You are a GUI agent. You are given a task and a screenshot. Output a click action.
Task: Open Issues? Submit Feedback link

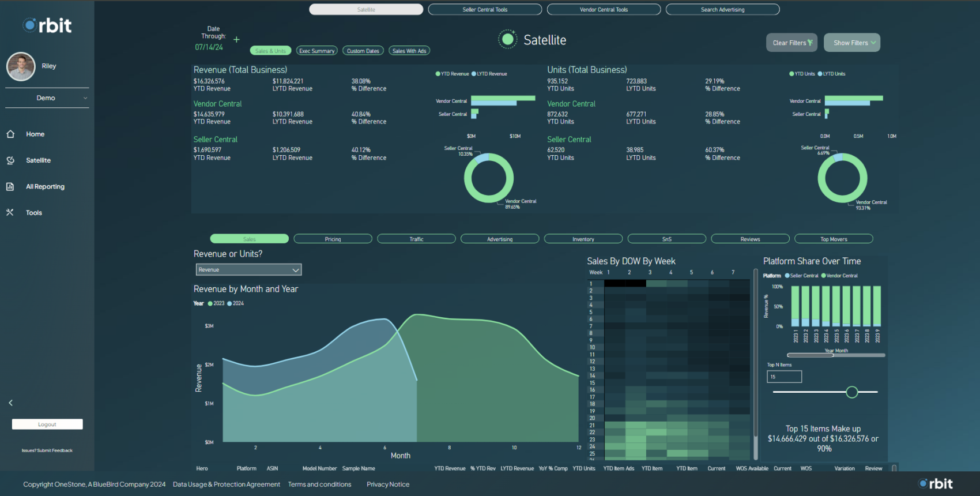(47, 450)
